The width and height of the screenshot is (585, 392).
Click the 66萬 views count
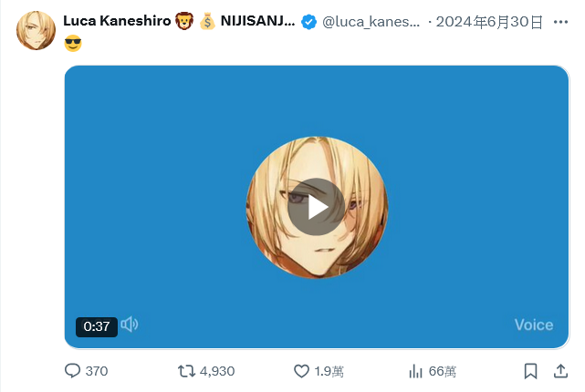(443, 371)
